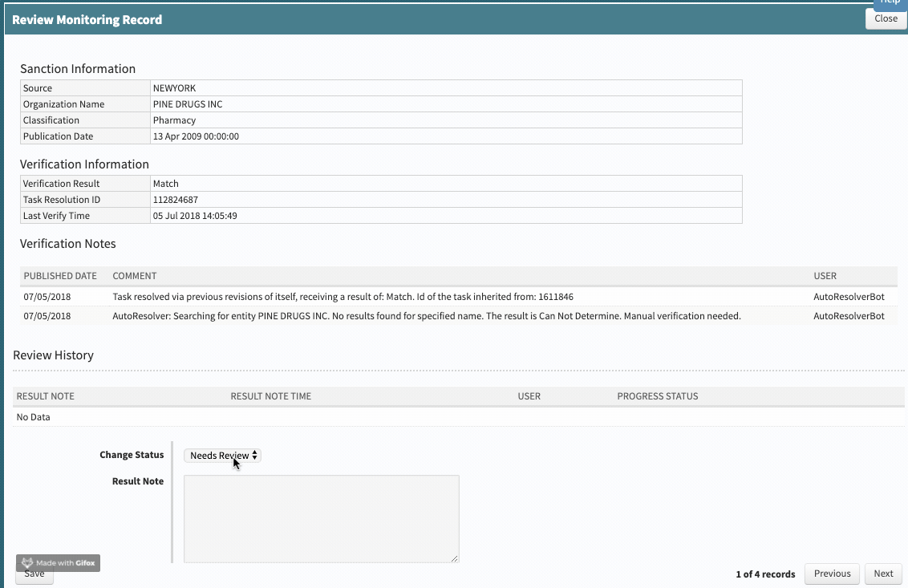908x588 pixels.
Task: Sort by RESULT NOTE TIME column
Action: [x=270, y=396]
